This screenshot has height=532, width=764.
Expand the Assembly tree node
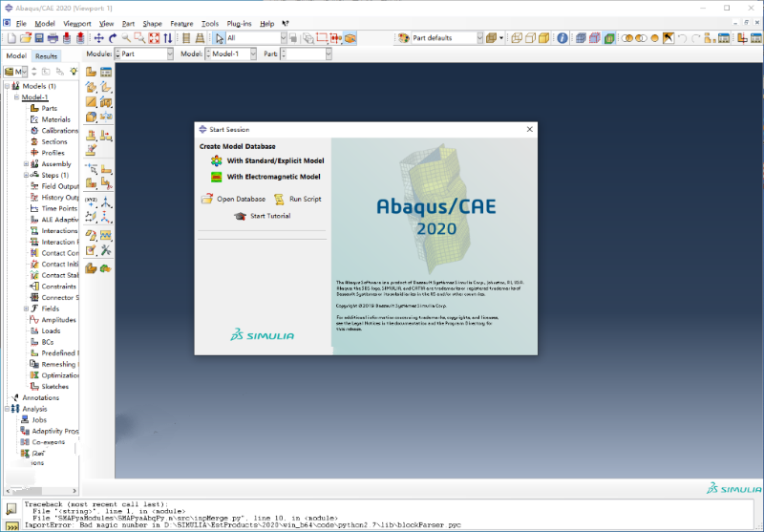(27, 164)
